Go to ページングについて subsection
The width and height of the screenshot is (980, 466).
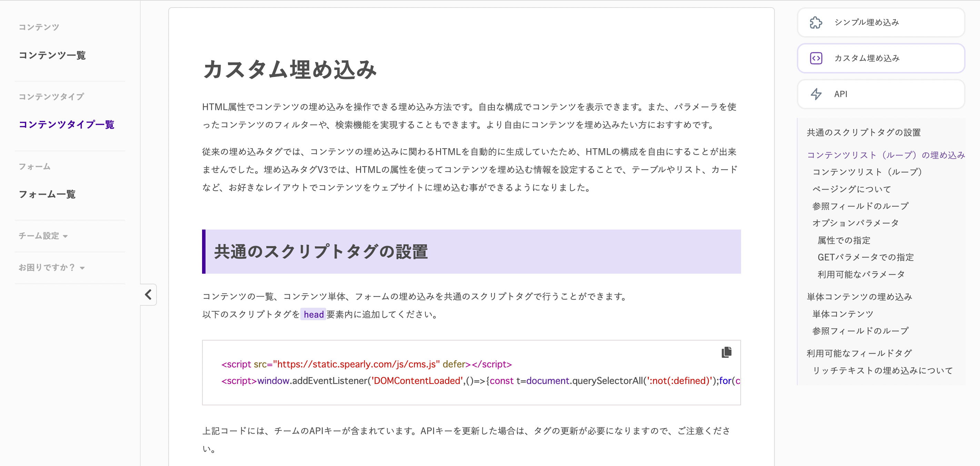(x=851, y=189)
